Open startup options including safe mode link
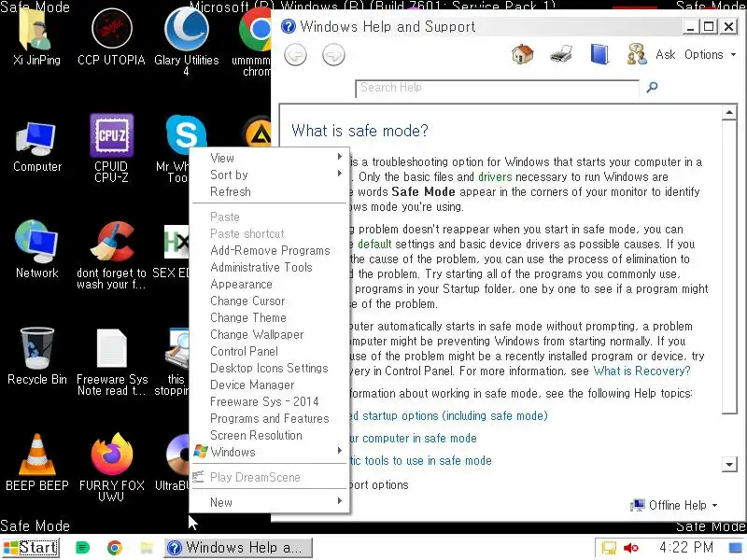Image resolution: width=747 pixels, height=560 pixels. coord(449,415)
